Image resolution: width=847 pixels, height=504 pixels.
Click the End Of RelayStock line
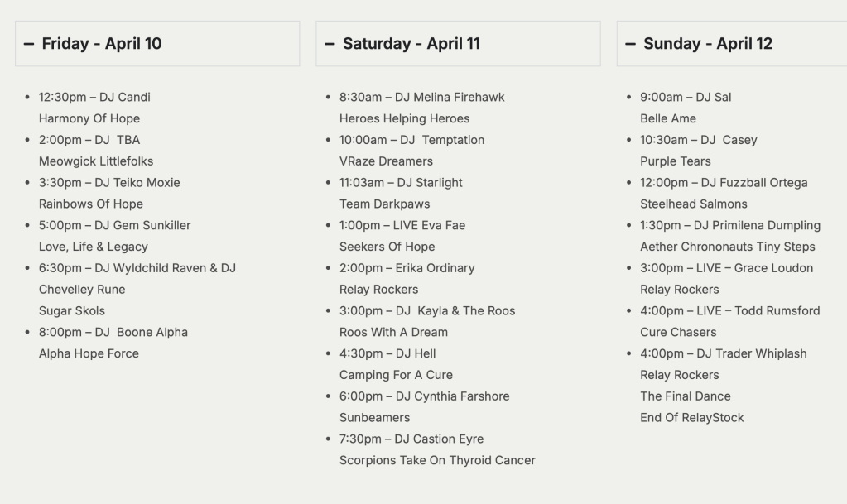[691, 418]
